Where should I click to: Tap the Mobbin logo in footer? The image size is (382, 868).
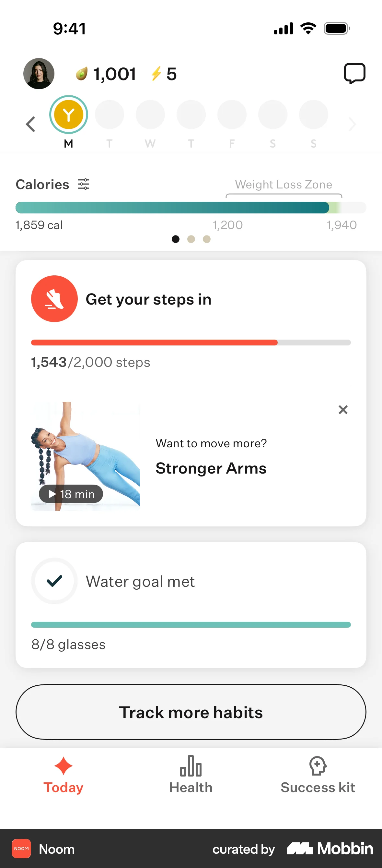330,849
